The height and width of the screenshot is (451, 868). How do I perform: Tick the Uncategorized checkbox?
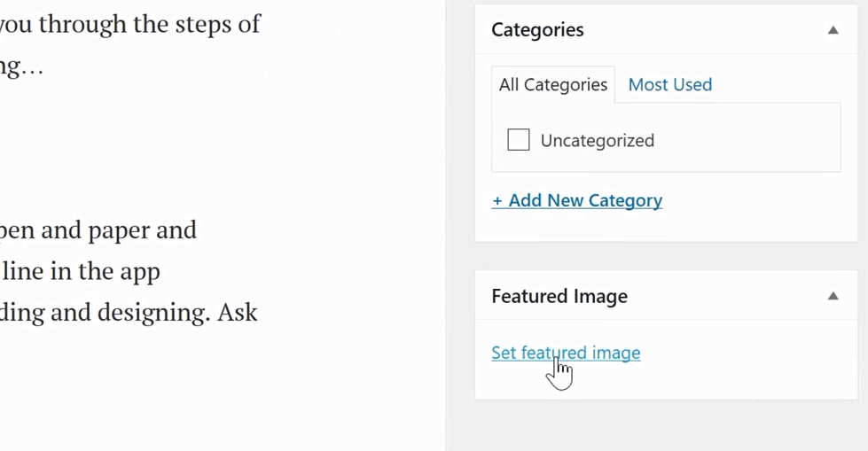tap(518, 140)
